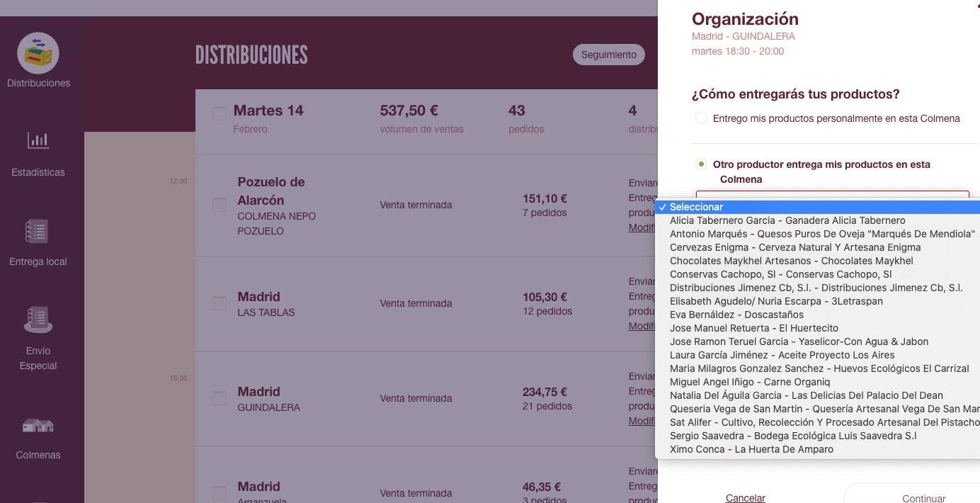Click the '21 pedidos' order count
Screen dimensions: 980x503
tap(547, 406)
